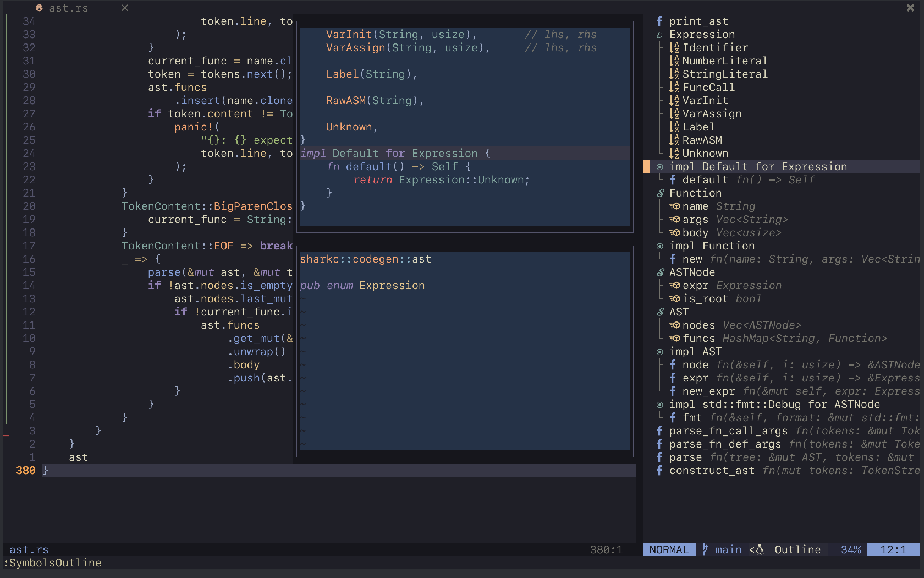This screenshot has width=924, height=578.
Task: Click the enum-member icon next to RawASM
Action: pyautogui.click(x=674, y=140)
